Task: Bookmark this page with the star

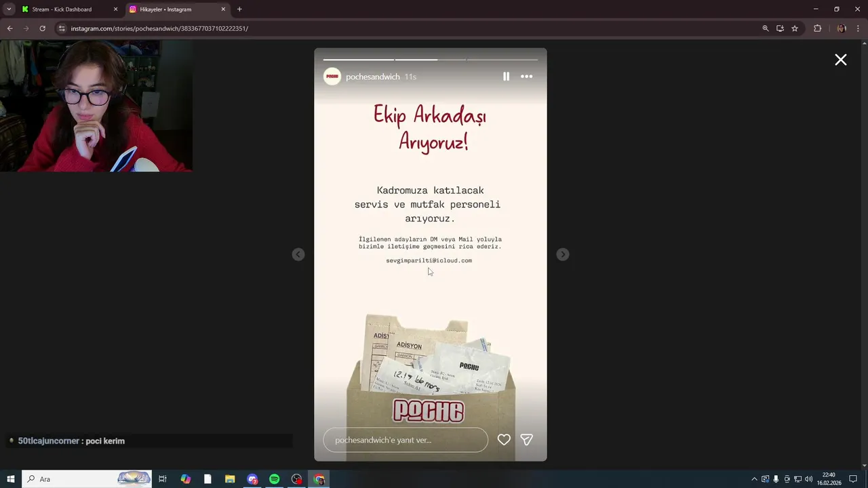Action: (795, 28)
